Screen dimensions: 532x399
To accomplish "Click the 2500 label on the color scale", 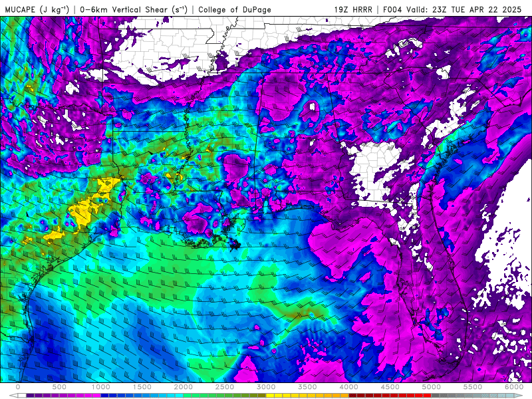I will coord(225,387).
